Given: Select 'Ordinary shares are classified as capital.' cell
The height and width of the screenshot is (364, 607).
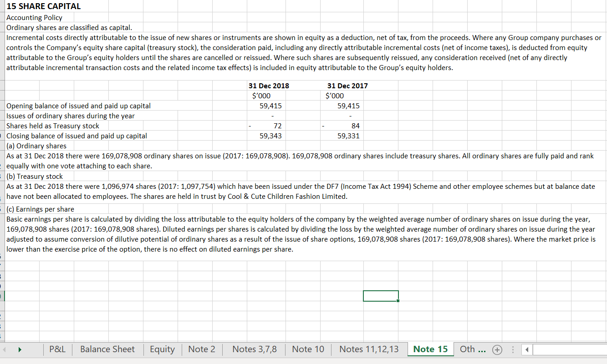Looking at the screenshot, I should click(x=68, y=27).
